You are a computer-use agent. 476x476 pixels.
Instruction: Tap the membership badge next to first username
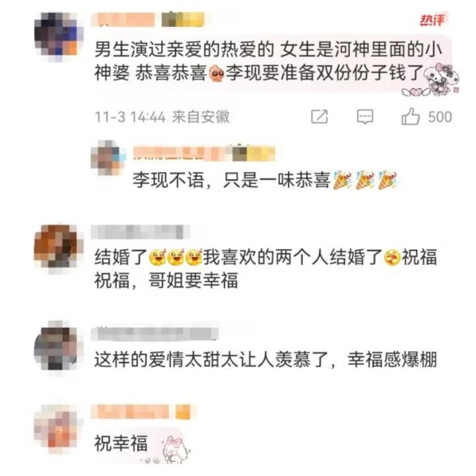pos(182,20)
